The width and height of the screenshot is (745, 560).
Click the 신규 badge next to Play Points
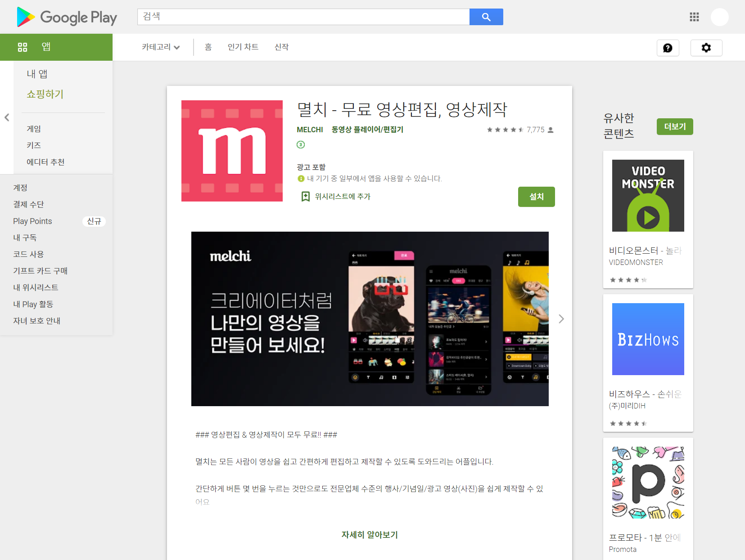(94, 221)
